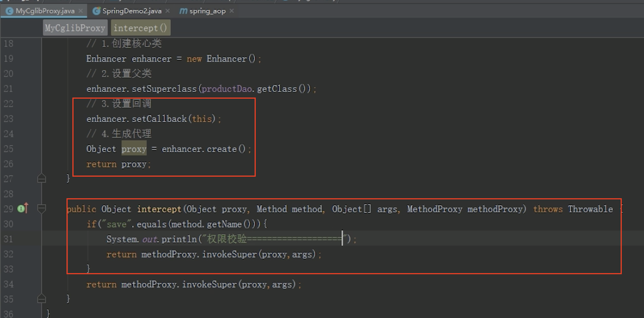The height and width of the screenshot is (318, 644).
Task: Click the highlighted 'proxy' variable on line 25
Action: [x=134, y=149]
